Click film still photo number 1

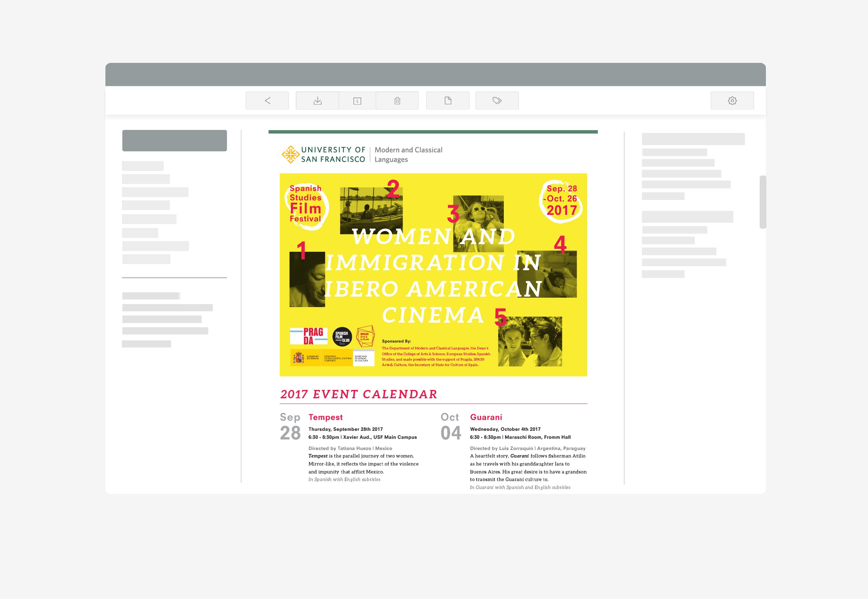[307, 279]
